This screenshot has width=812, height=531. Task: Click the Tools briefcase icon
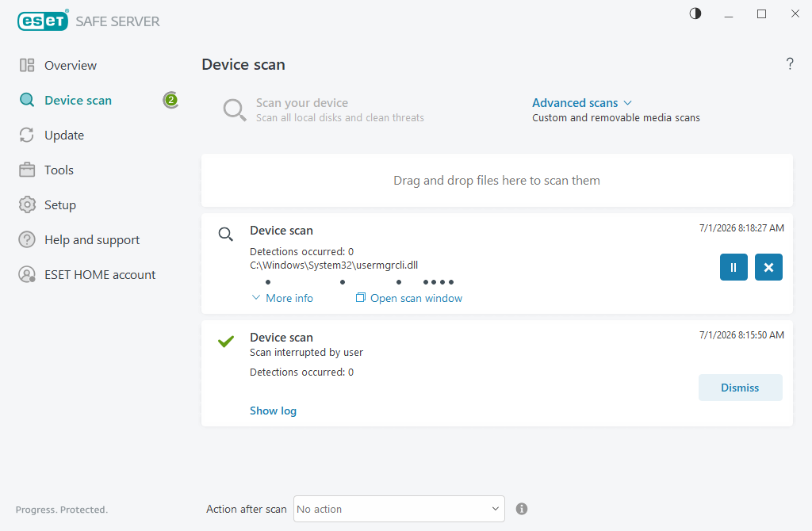point(27,170)
